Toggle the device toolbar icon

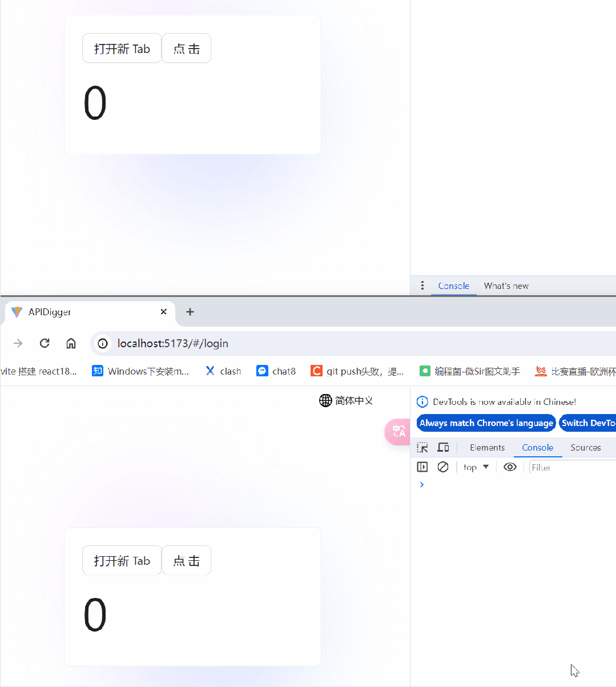point(443,448)
